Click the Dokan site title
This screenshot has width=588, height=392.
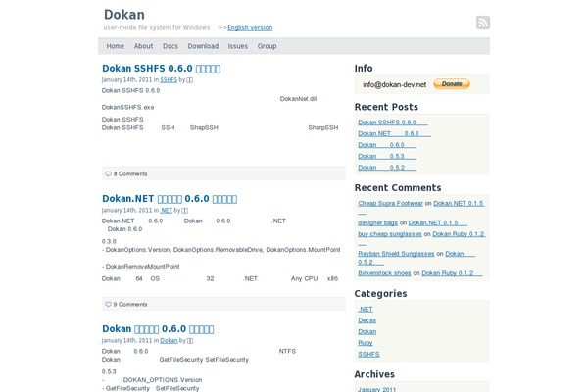point(124,15)
